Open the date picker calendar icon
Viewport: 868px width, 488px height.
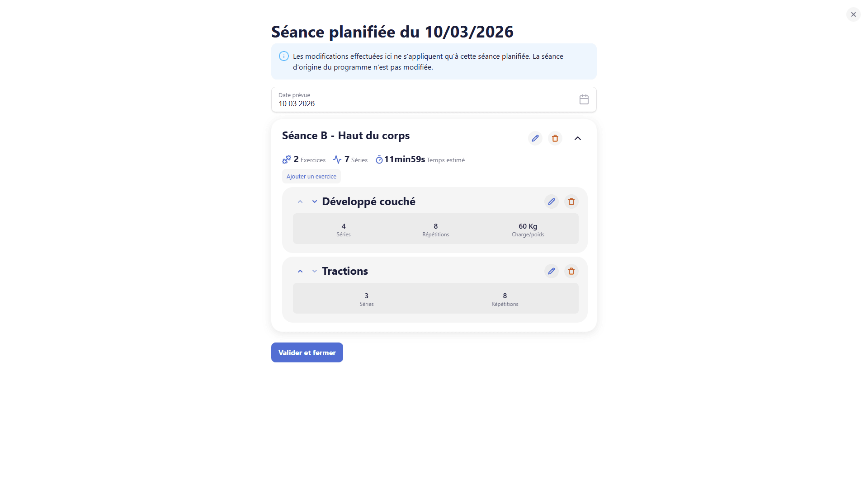pos(584,99)
